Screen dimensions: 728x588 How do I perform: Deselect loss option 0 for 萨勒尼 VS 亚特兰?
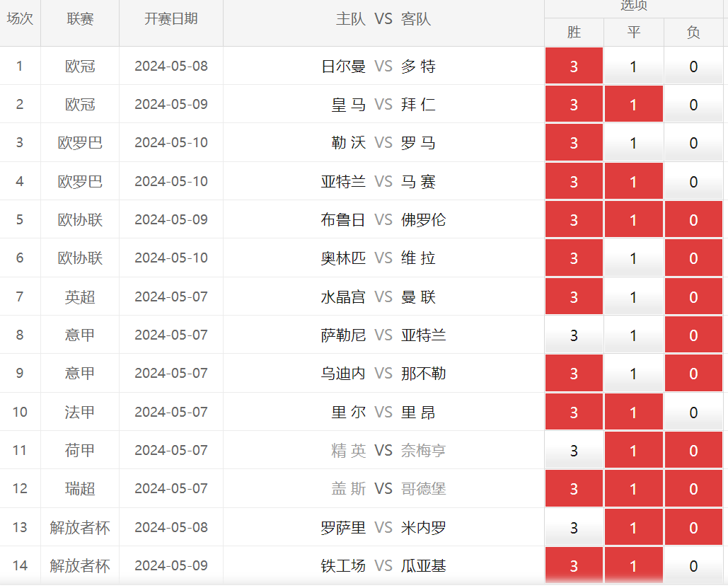(693, 335)
